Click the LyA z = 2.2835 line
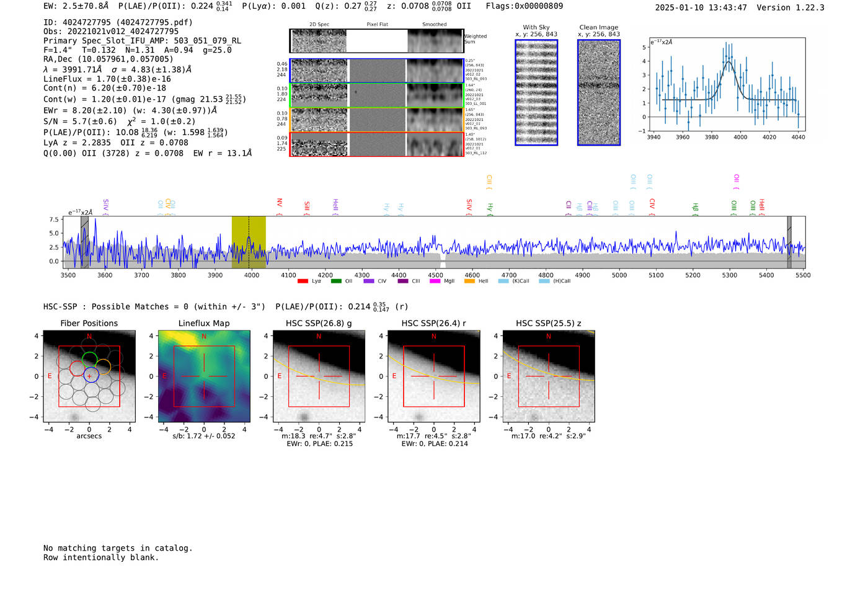The height and width of the screenshot is (591, 868). [x=116, y=143]
